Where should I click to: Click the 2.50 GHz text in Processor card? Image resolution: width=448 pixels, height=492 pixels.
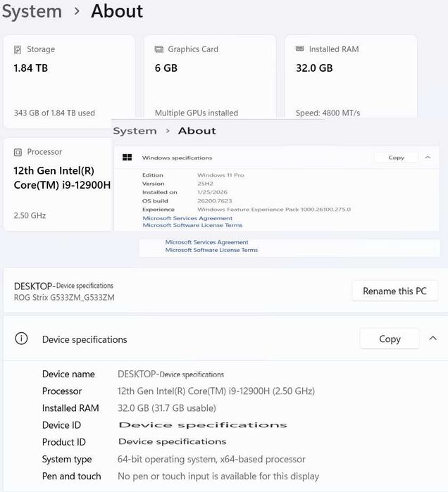click(30, 215)
